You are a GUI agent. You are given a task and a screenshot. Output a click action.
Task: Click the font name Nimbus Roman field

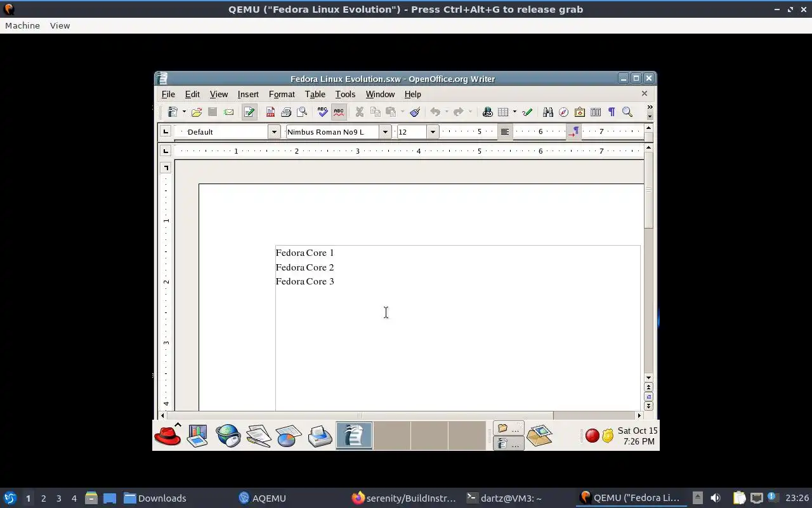[x=332, y=132]
